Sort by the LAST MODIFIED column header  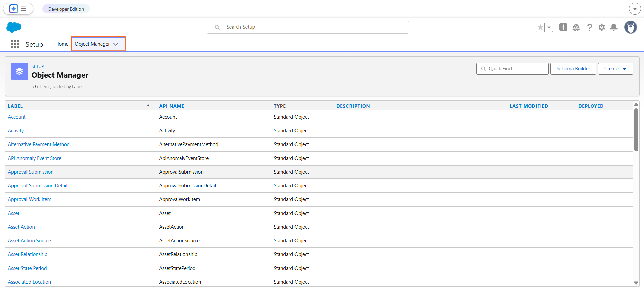coord(529,106)
